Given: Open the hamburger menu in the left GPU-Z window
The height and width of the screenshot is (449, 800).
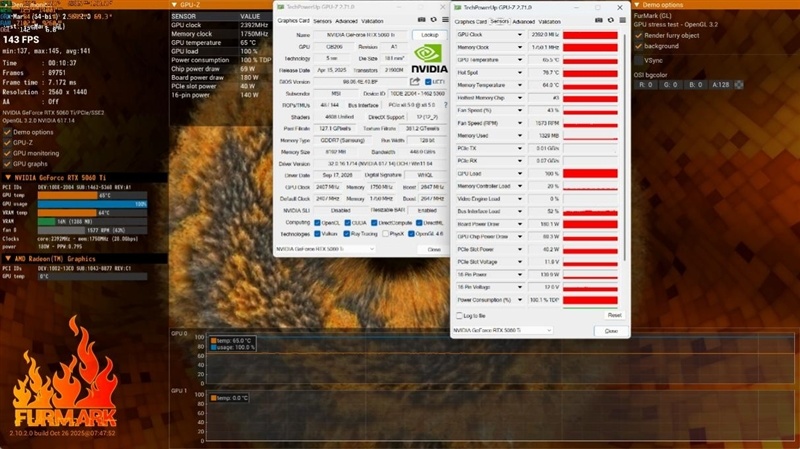Looking at the screenshot, I should click(x=445, y=20).
